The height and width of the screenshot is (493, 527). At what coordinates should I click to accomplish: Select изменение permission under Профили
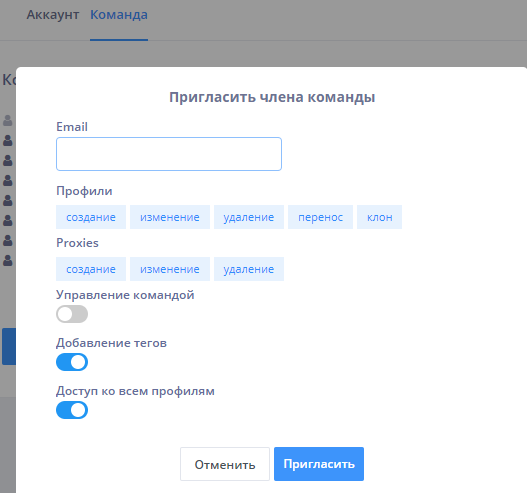tap(170, 217)
